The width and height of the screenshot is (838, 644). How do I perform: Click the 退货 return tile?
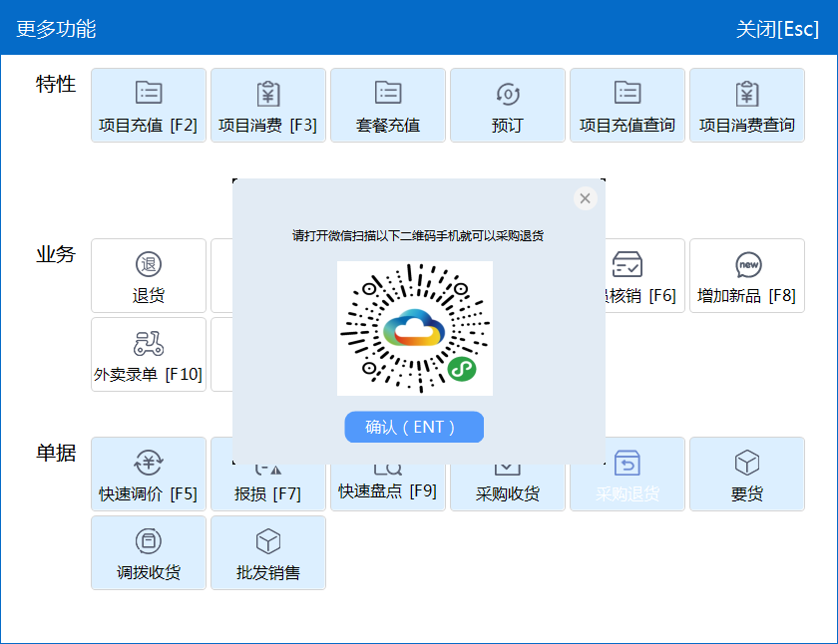coord(149,275)
